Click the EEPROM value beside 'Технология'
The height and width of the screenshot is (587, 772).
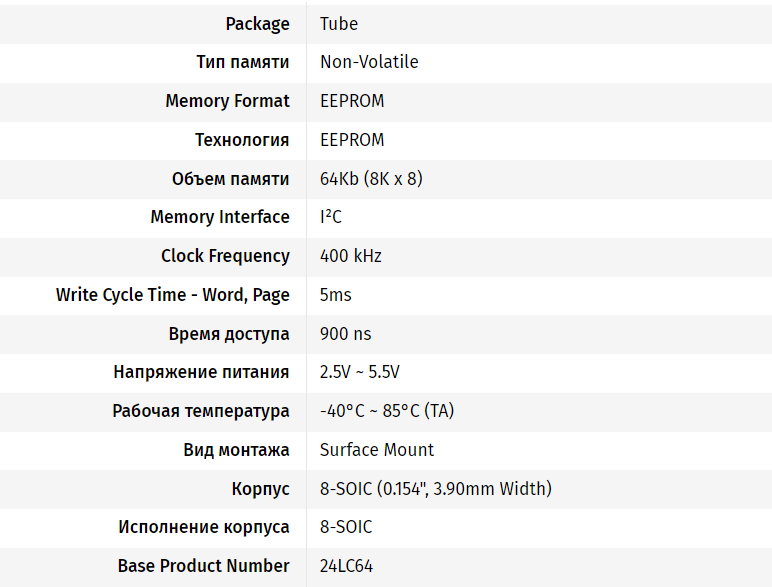click(352, 140)
